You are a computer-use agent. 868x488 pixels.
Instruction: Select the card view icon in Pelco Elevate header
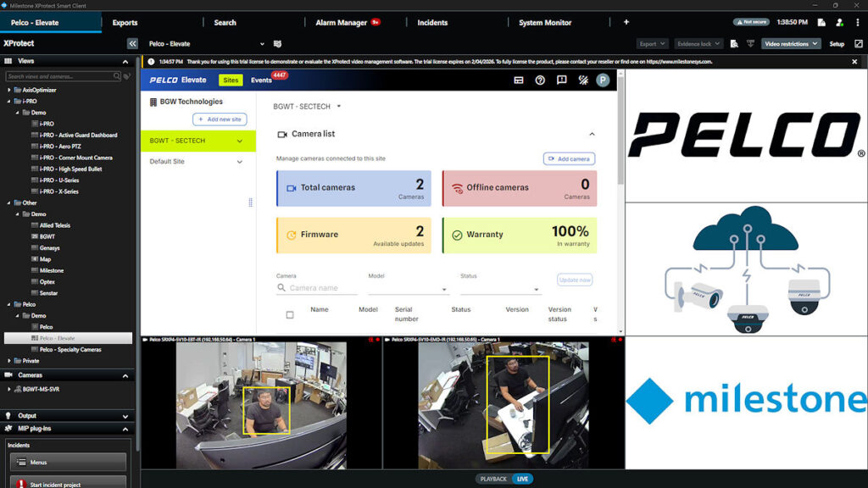(518, 80)
